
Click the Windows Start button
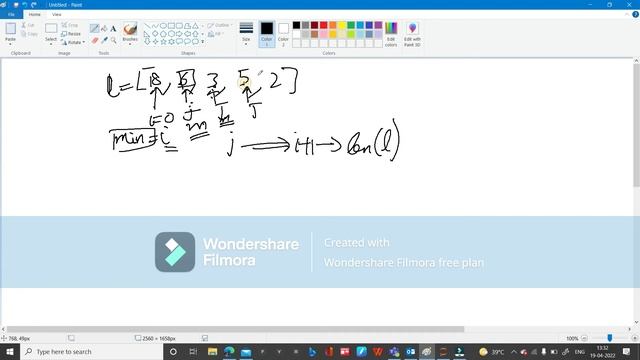(x=10, y=351)
